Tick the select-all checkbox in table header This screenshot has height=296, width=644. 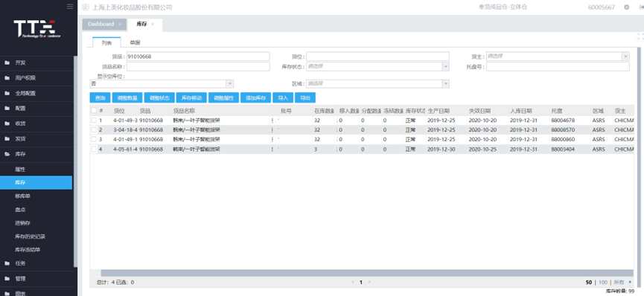[94, 110]
